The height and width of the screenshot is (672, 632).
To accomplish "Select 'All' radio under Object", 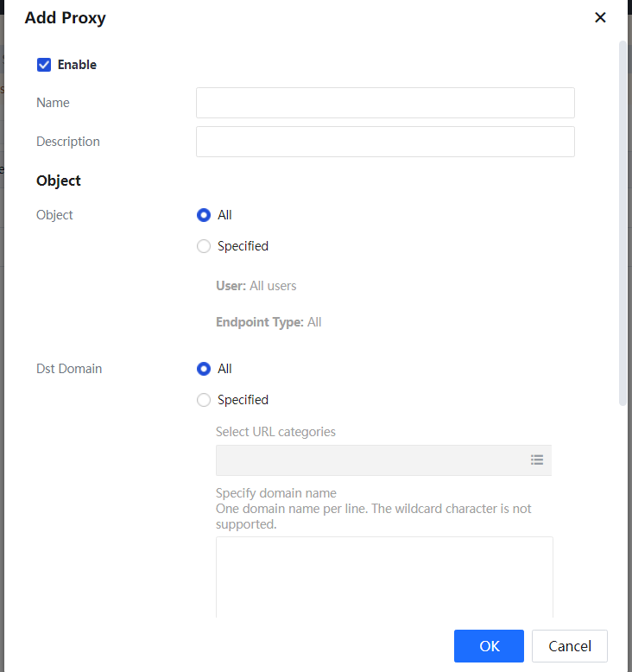I will click(204, 215).
